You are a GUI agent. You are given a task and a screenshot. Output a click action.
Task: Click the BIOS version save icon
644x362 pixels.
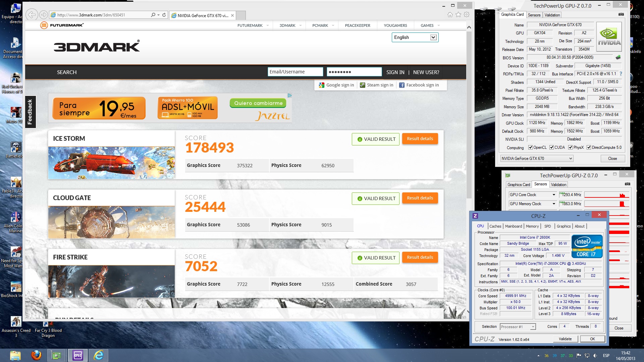click(618, 57)
